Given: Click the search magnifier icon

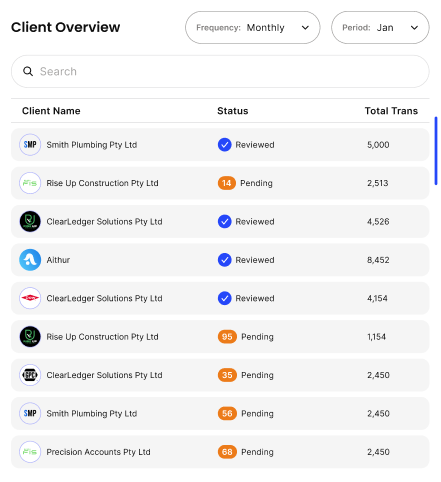Looking at the screenshot, I should coord(28,71).
